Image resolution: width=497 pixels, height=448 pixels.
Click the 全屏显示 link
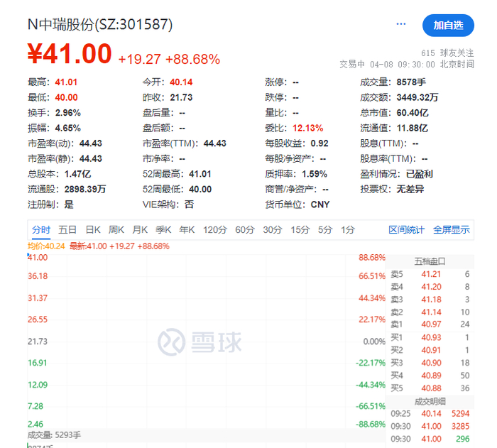tap(452, 229)
